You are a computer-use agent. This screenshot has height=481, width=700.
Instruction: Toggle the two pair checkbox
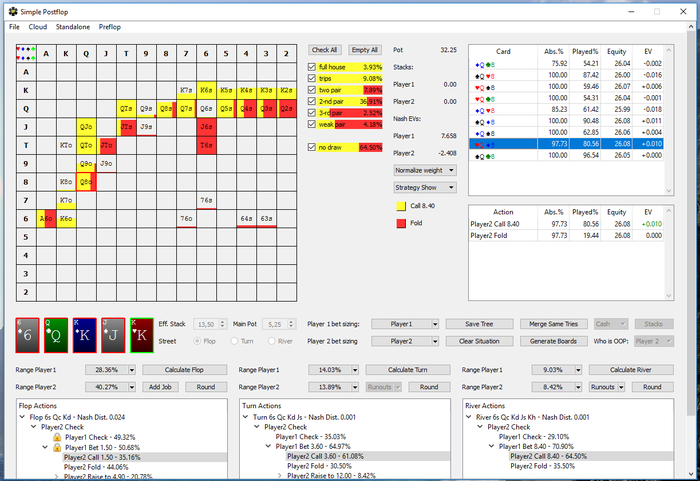coord(312,90)
